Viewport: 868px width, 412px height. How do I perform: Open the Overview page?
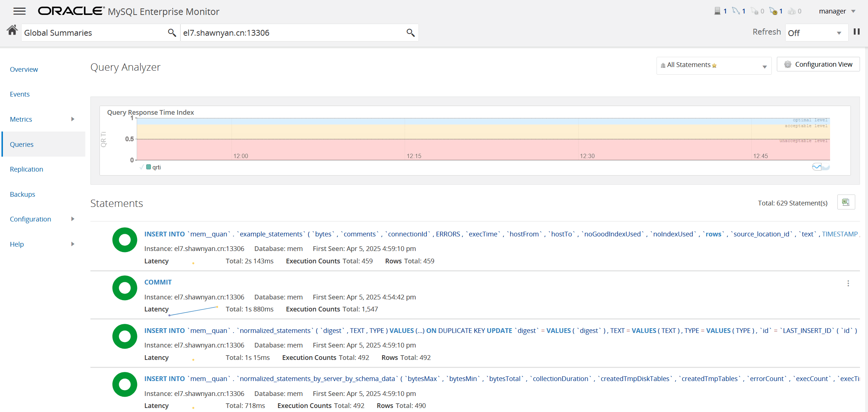tap(24, 69)
